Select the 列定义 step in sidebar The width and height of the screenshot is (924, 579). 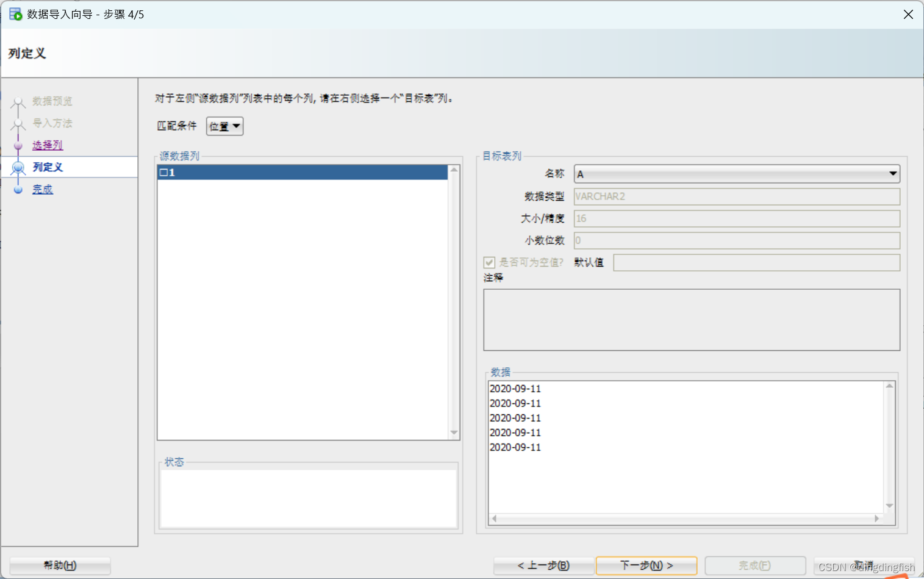click(x=70, y=167)
